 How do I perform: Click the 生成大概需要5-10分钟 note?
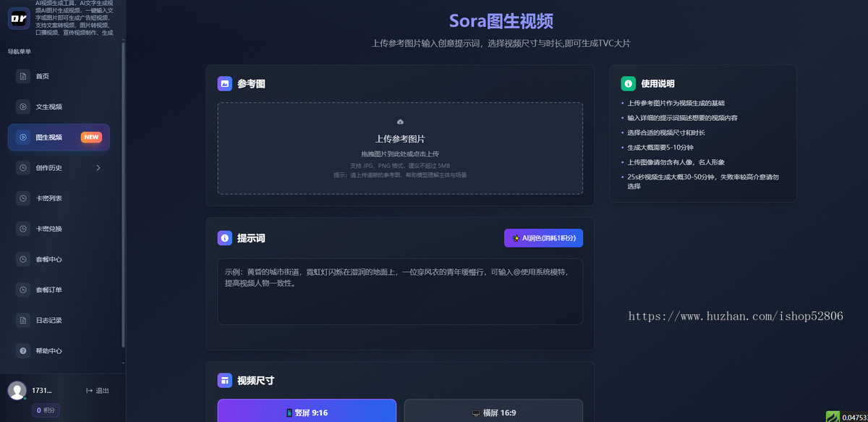(x=660, y=148)
